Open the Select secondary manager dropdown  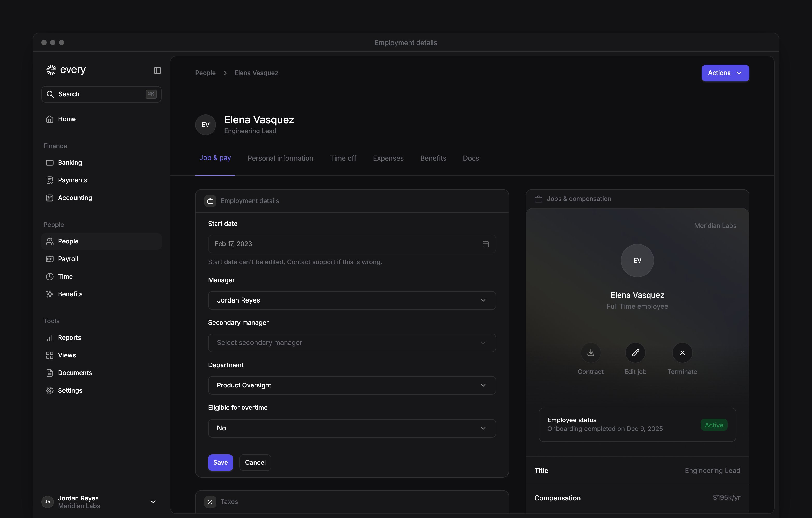click(352, 343)
